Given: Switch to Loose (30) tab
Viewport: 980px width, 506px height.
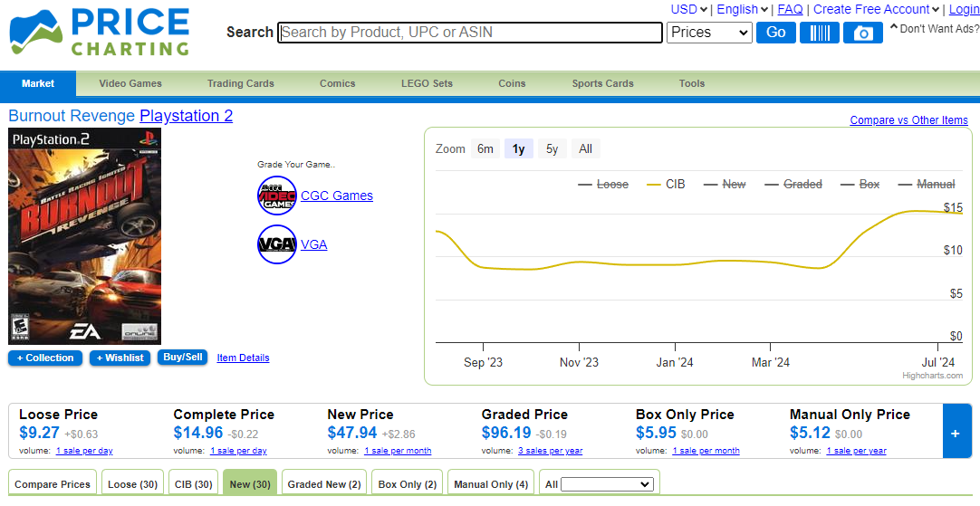Looking at the screenshot, I should (x=132, y=484).
